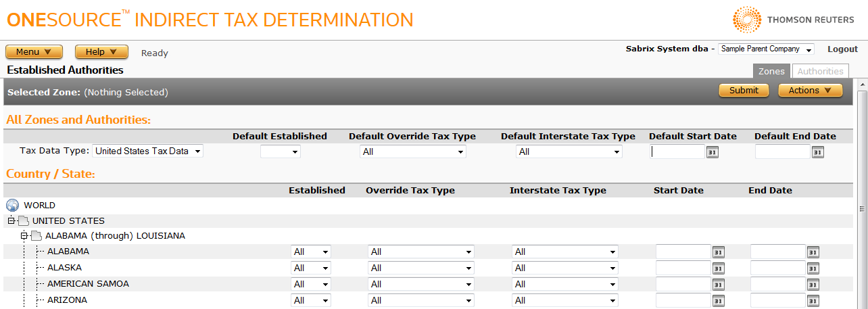Open calendar picker for Default End Date
868x309 pixels.
(x=818, y=152)
